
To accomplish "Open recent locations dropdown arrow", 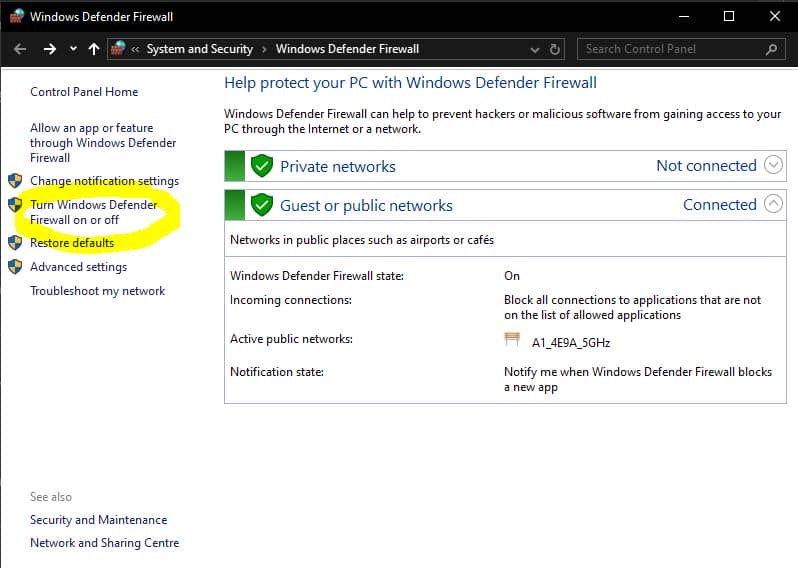I will click(73, 49).
